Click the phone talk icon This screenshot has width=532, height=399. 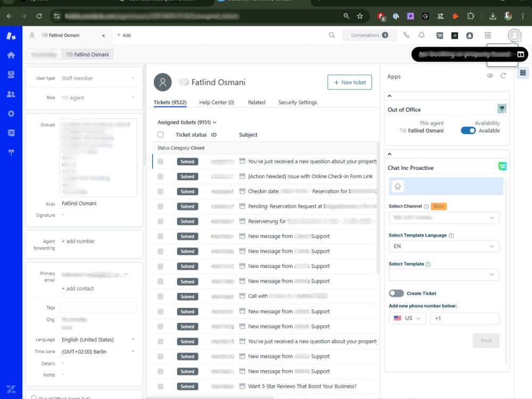(x=406, y=35)
